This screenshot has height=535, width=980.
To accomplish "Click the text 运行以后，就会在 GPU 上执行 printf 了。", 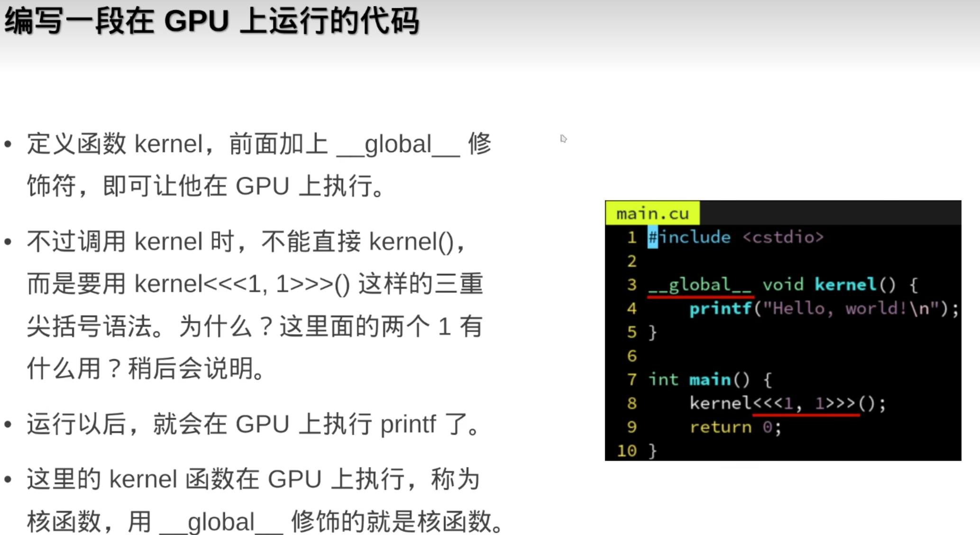I will point(254,424).
